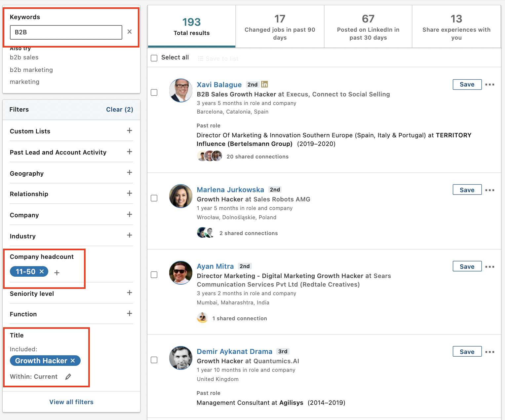Viewport: 505px width, 420px height.
Task: Save Xavi Balague as a lead
Action: [467, 85]
